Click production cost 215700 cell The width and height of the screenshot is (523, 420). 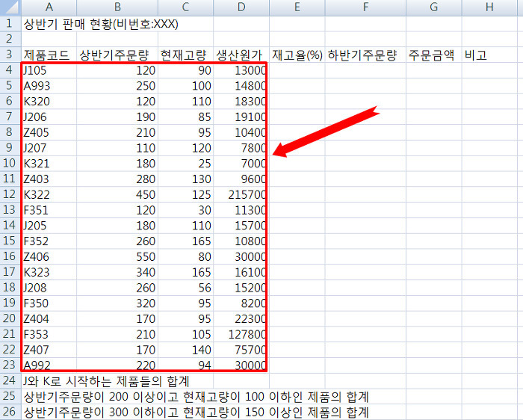click(241, 194)
